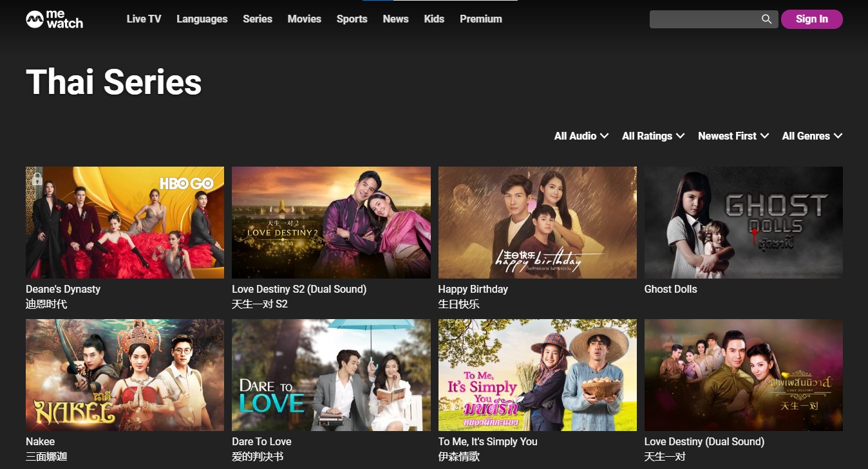Go to the Series section

click(x=258, y=19)
